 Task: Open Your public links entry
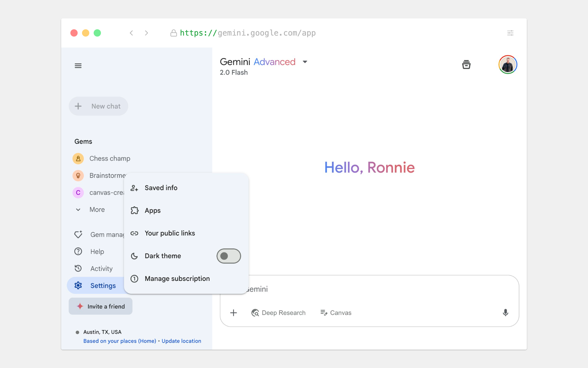(x=170, y=233)
